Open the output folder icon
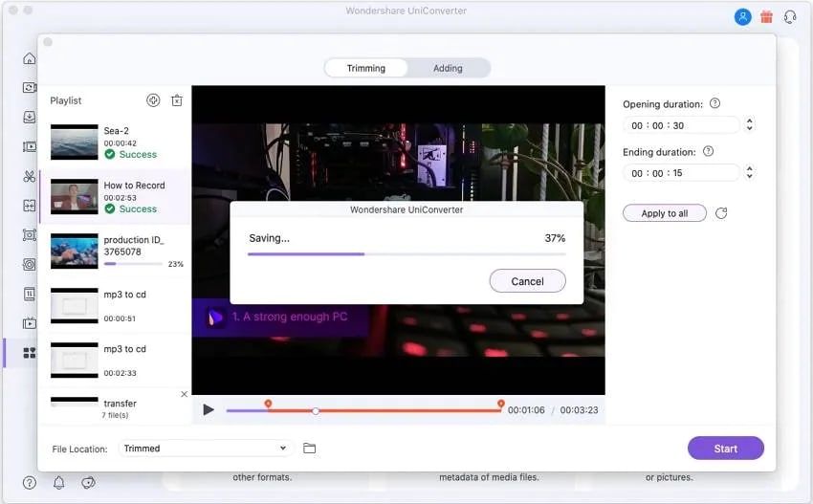Image resolution: width=813 pixels, height=504 pixels. click(x=310, y=448)
